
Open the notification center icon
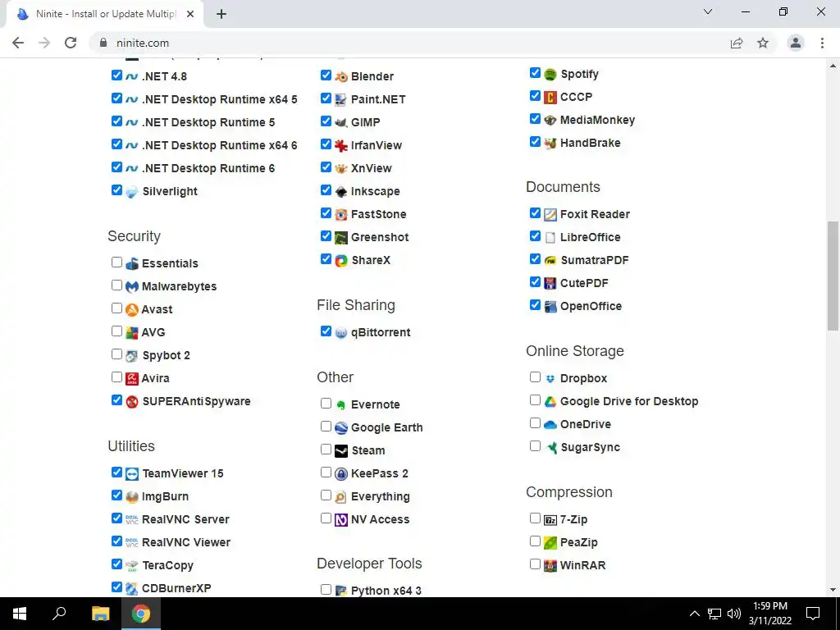point(813,614)
